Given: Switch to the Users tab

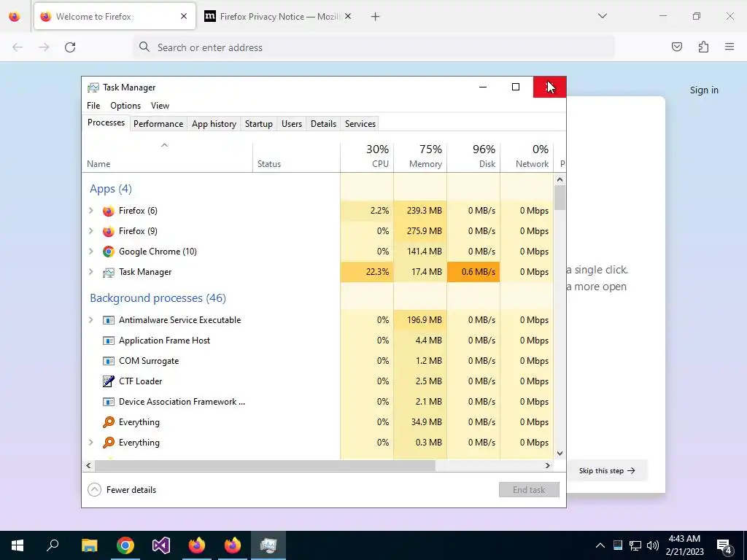Looking at the screenshot, I should click(x=292, y=124).
